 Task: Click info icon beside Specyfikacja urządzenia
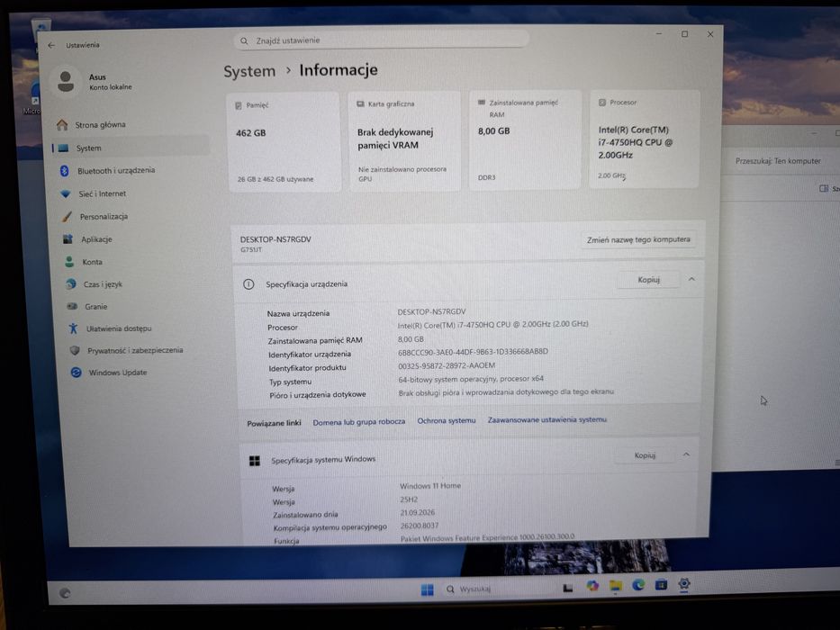248,284
